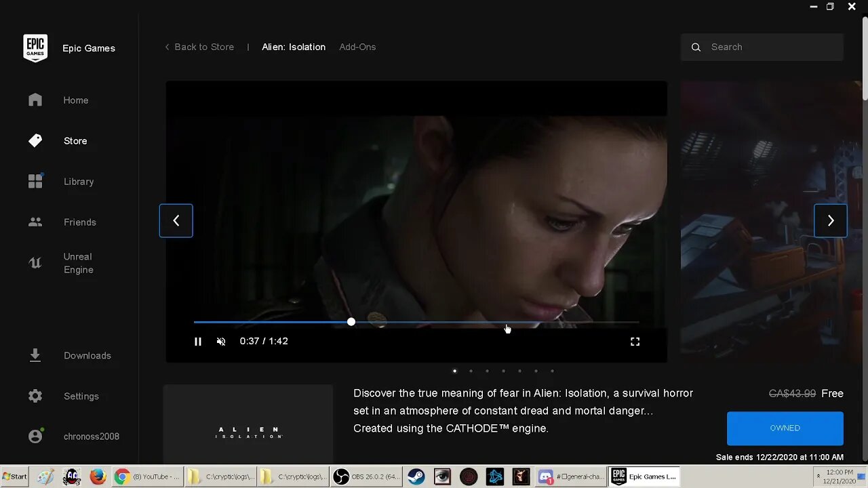Select the seventh carousel dot
The height and width of the screenshot is (488, 868).
pyautogui.click(x=552, y=371)
